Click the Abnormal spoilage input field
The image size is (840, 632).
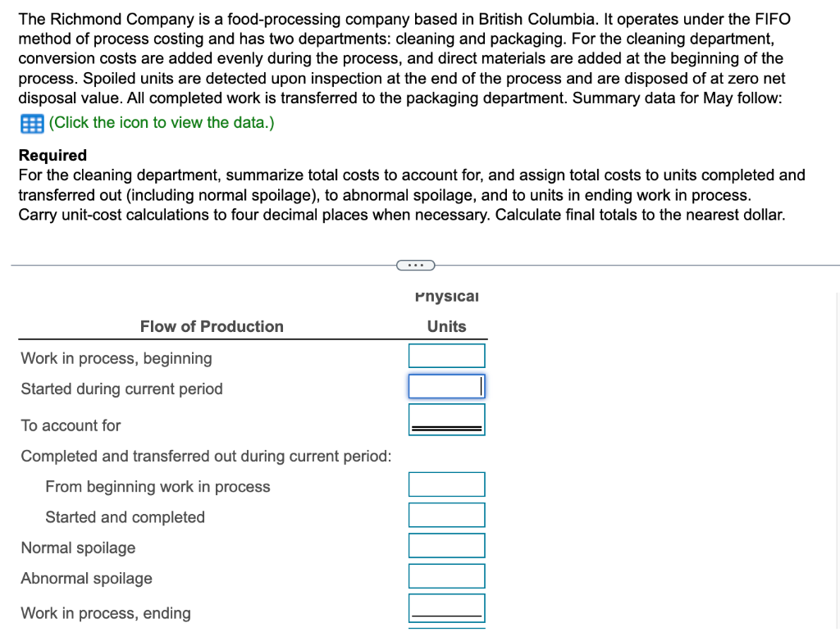[446, 575]
